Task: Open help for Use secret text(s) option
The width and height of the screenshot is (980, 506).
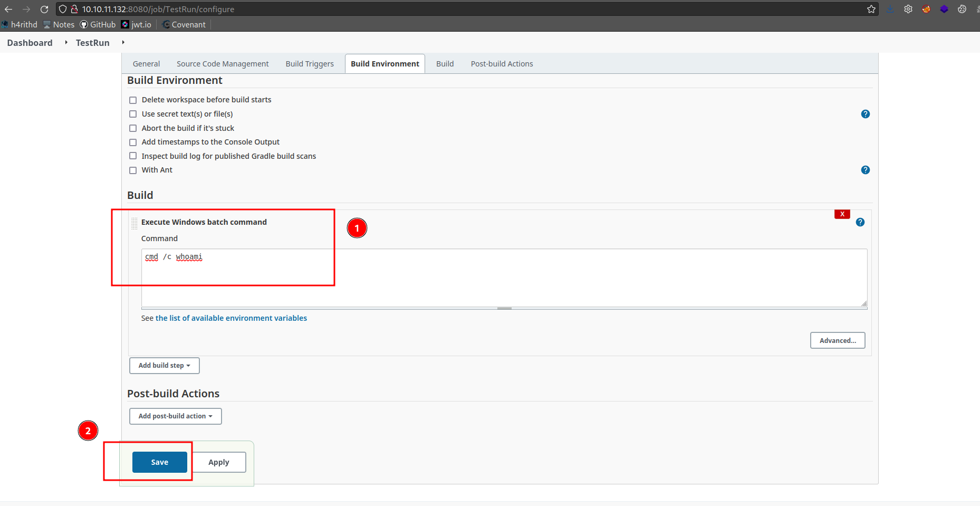Action: tap(866, 114)
